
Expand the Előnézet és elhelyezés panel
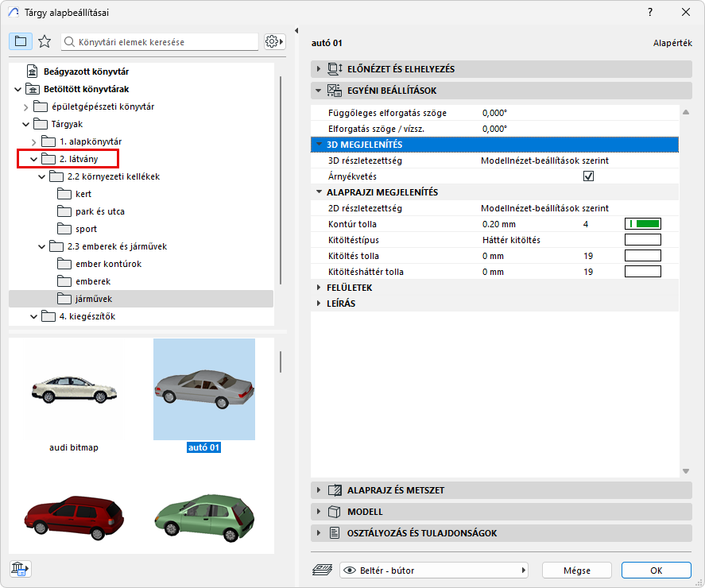pos(320,69)
